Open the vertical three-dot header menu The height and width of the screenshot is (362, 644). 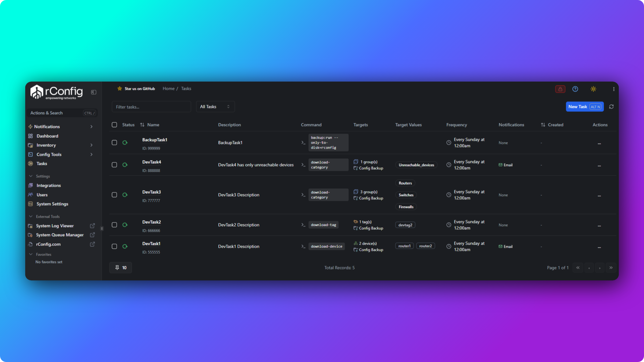click(x=614, y=89)
